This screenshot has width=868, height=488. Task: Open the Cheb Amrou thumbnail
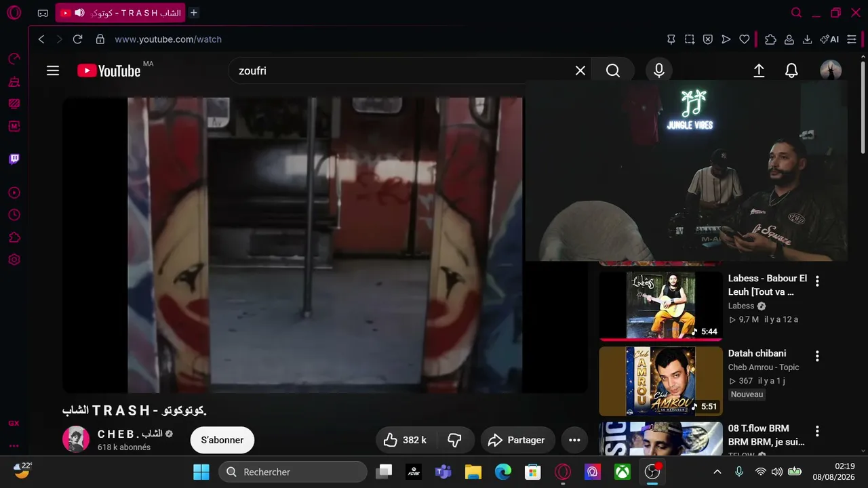coord(661,381)
